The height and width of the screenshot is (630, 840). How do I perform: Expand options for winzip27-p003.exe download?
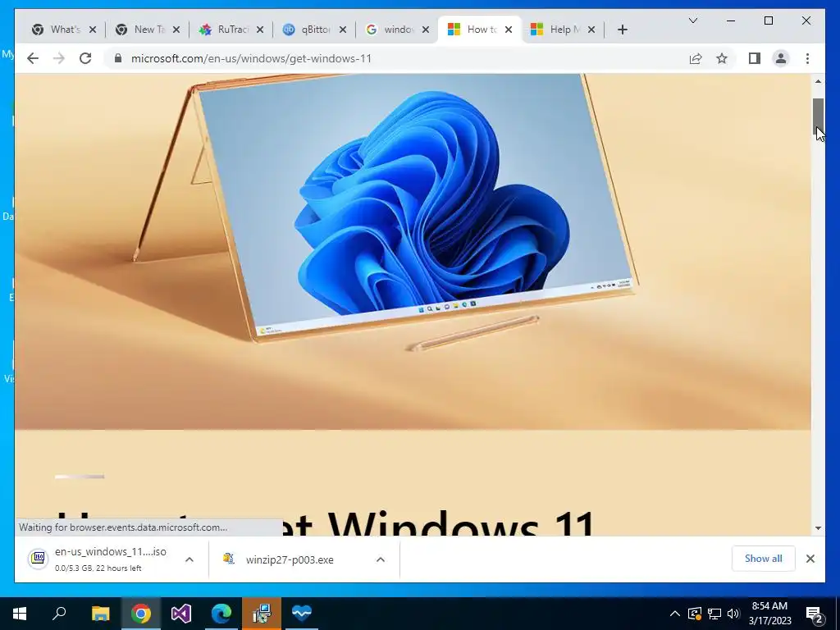381,559
